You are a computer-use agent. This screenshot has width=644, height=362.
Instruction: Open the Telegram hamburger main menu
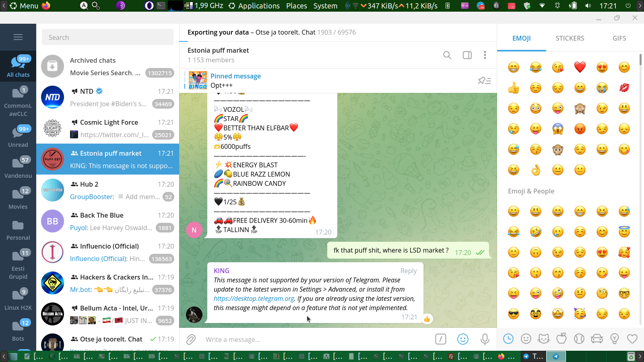[x=18, y=37]
